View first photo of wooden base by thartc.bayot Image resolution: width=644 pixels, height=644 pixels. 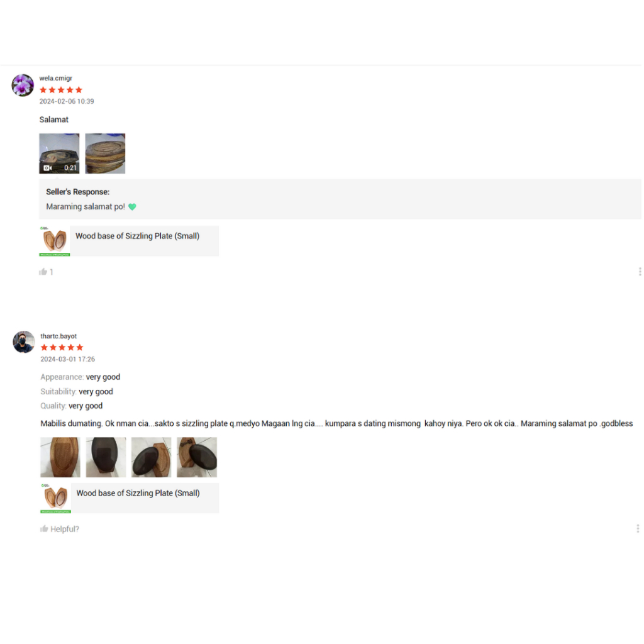tap(60, 457)
